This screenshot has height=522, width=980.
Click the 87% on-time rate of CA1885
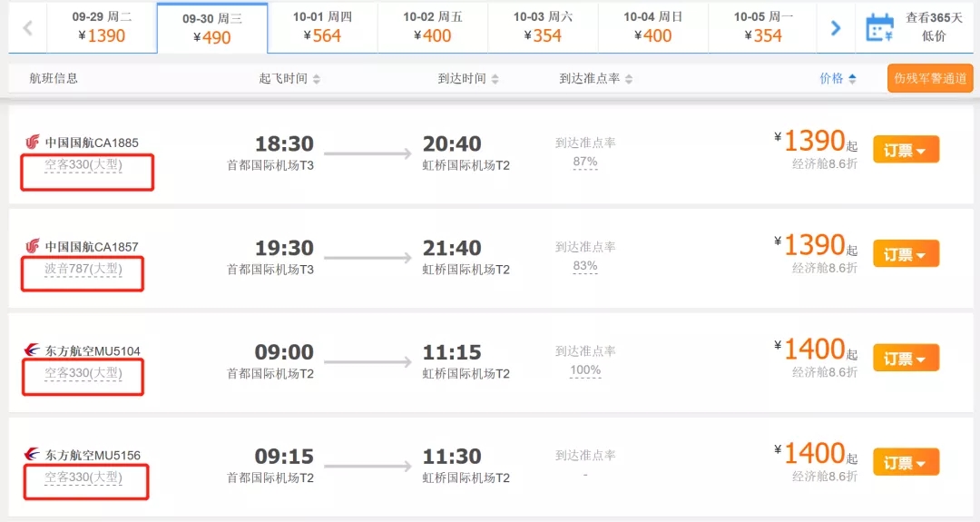(x=585, y=162)
